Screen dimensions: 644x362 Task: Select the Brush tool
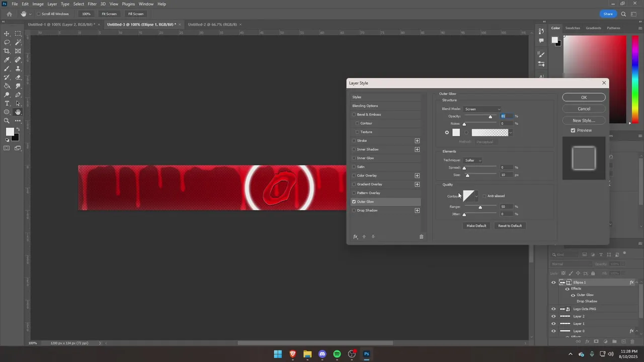click(7, 68)
